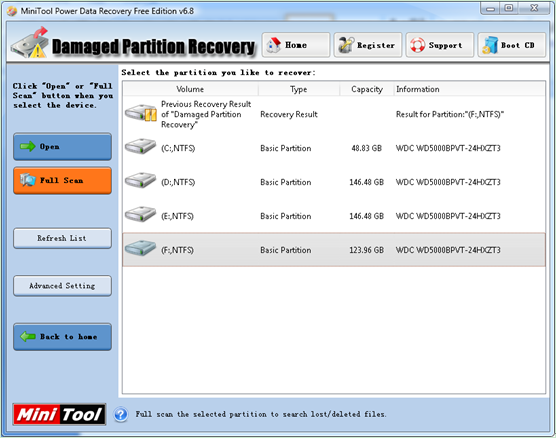Click the MiniTool logo

point(59,414)
